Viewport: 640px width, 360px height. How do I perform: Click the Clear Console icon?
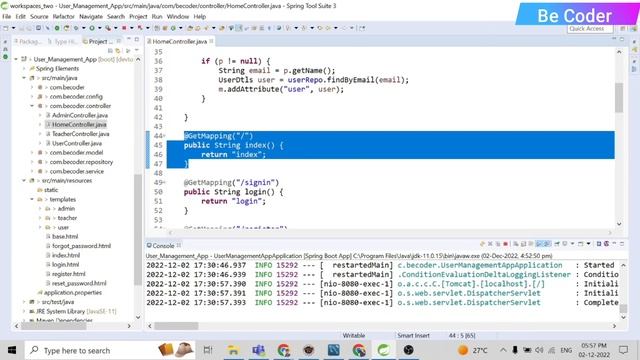tap(516, 244)
